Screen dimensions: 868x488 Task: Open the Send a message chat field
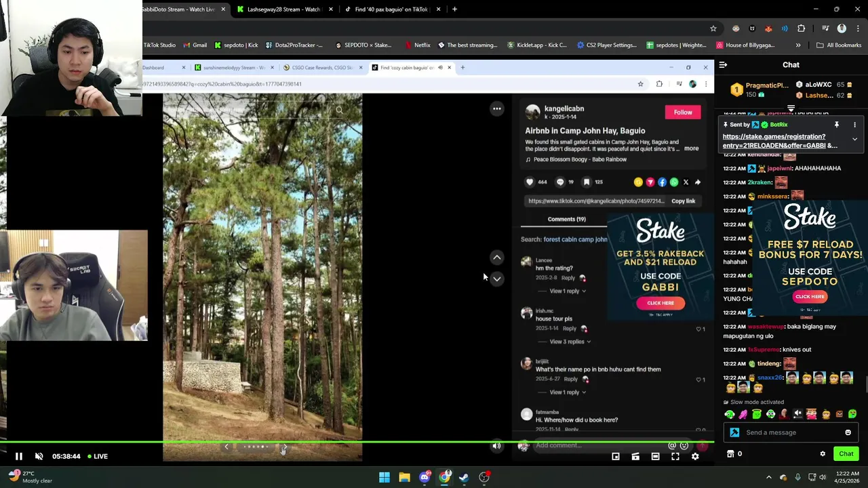792,432
